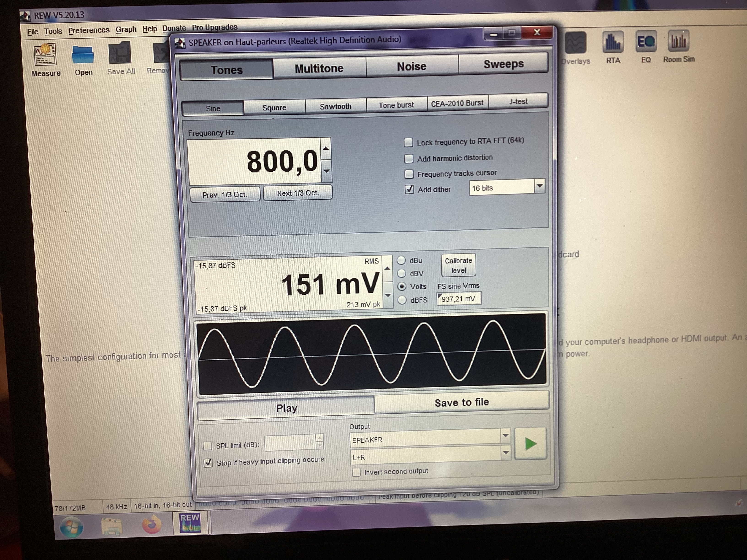Open the Graph menu
This screenshot has height=560, width=747.
tap(126, 29)
